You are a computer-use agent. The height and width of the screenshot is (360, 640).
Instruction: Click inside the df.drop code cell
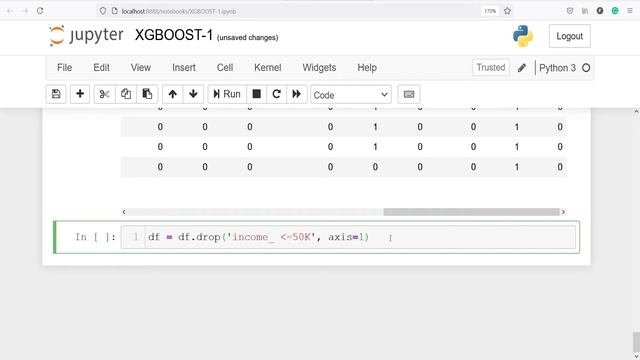tap(348, 237)
